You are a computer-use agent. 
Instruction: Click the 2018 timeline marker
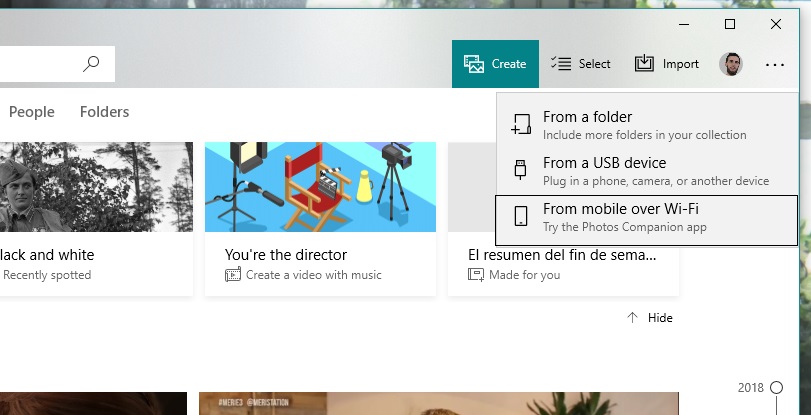coord(776,387)
